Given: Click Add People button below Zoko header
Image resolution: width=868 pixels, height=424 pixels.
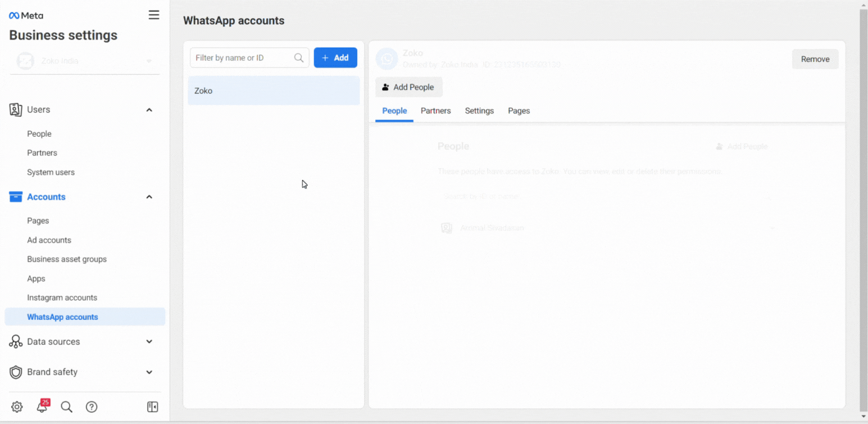Looking at the screenshot, I should [x=409, y=87].
